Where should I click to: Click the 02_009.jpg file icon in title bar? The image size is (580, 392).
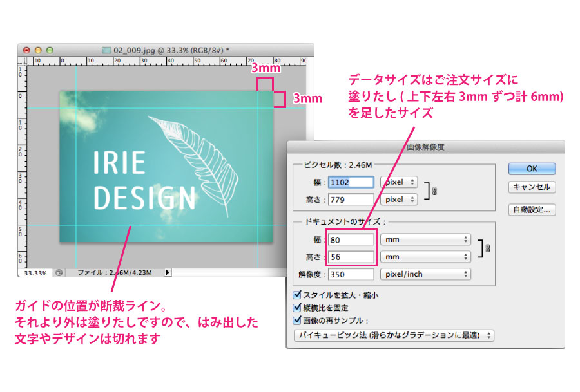(x=106, y=50)
